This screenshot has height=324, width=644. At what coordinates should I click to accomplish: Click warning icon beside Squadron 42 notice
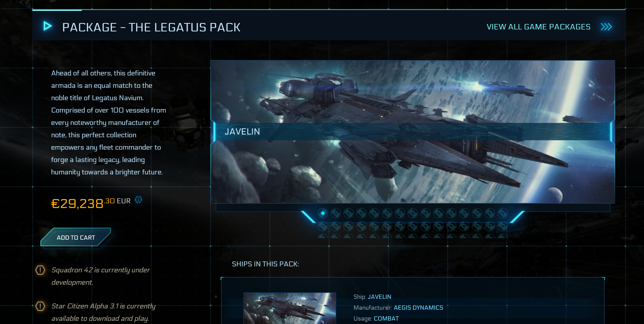click(40, 270)
